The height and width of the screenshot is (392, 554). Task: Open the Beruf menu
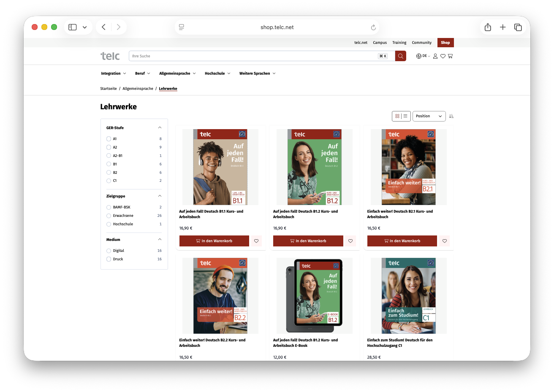143,73
